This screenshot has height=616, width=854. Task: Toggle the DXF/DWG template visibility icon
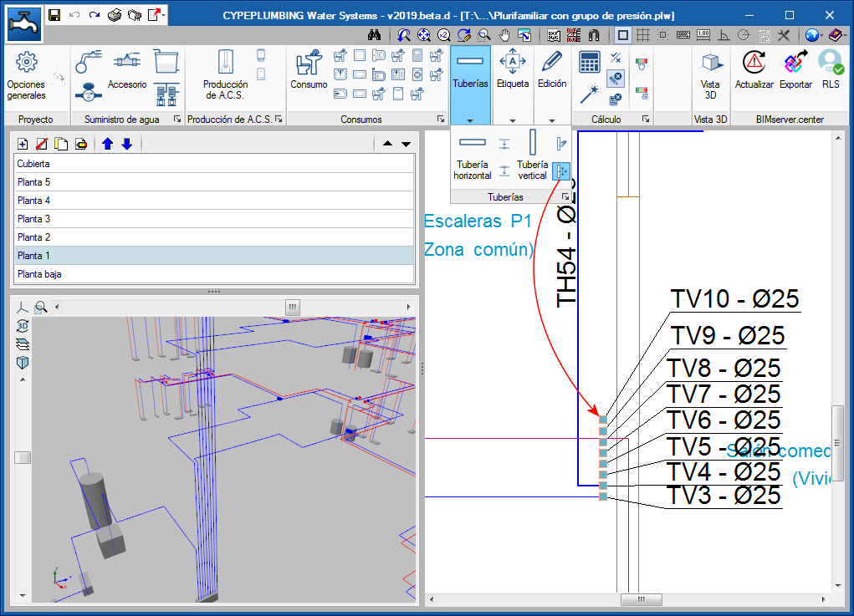554,35
